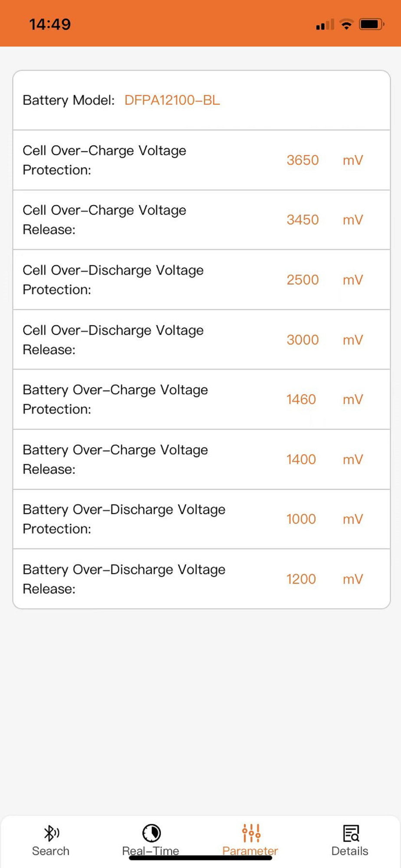Switch to the Details tab label
Screen dimensions: 401x868
[x=350, y=851]
